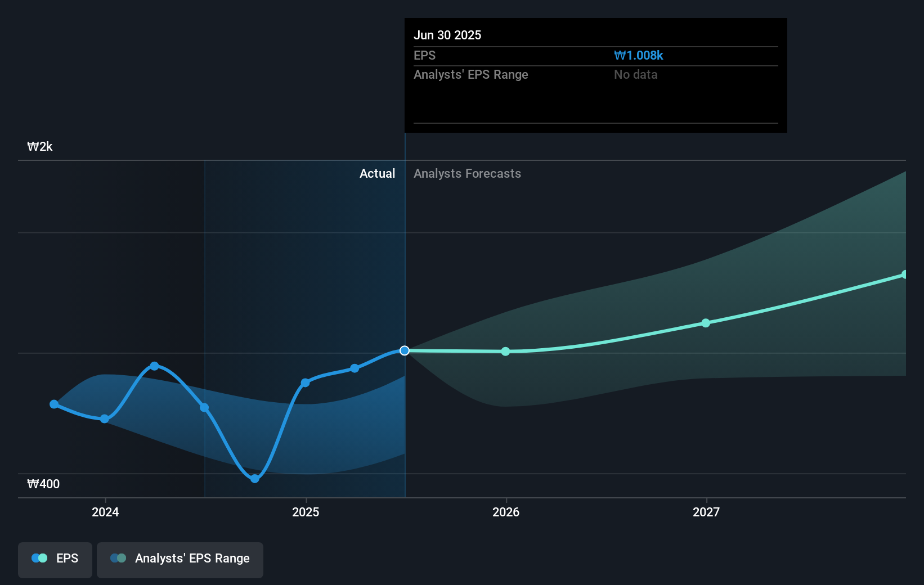924x585 pixels.
Task: Click the EPS point at start of 2024
Action: click(x=105, y=419)
